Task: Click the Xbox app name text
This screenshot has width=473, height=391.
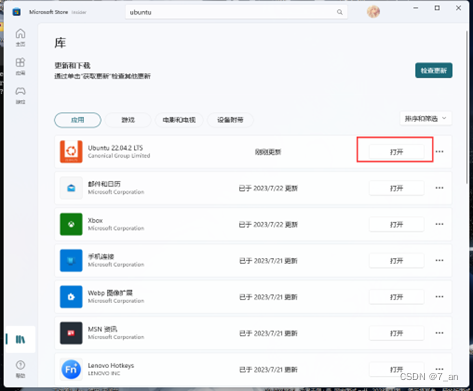Action: pos(95,220)
